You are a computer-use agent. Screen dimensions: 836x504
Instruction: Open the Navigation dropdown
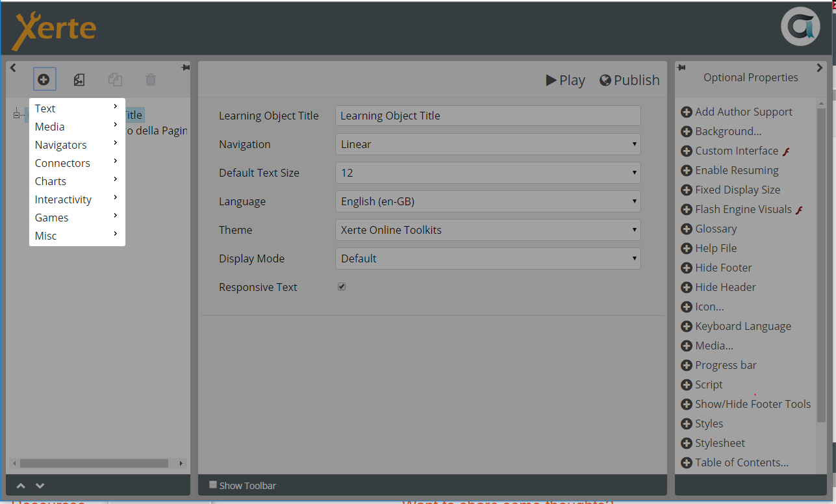pyautogui.click(x=488, y=144)
